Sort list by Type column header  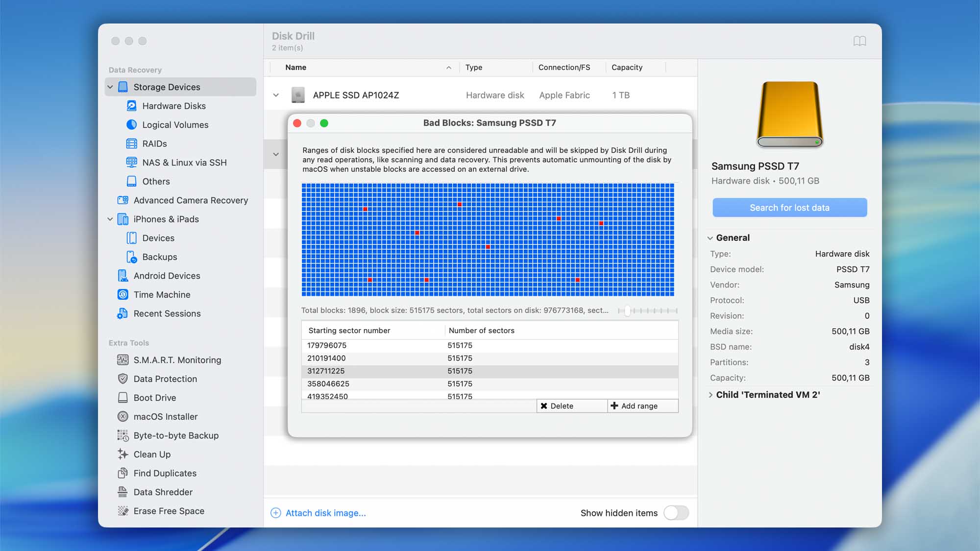click(496, 68)
